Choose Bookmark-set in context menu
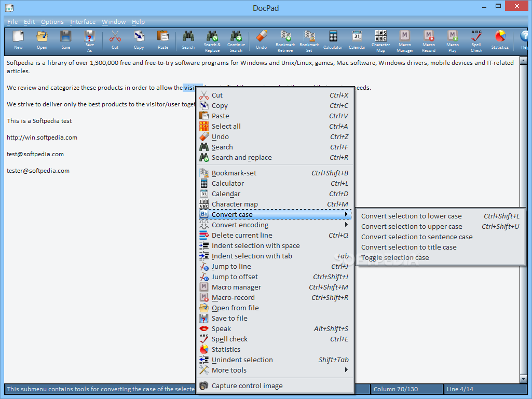The width and height of the screenshot is (532, 399). 275,173
